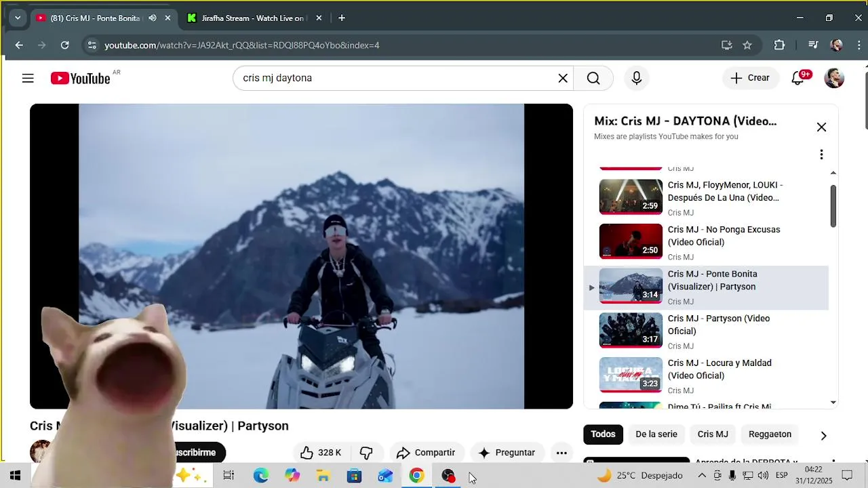This screenshot has width=868, height=488.
Task: Open the Mix panel three-dot options
Action: (x=821, y=155)
